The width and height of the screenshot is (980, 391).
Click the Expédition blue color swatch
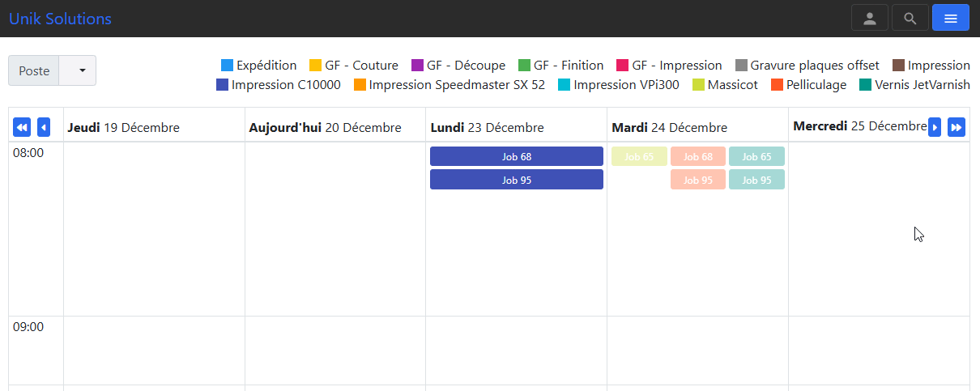tap(227, 66)
